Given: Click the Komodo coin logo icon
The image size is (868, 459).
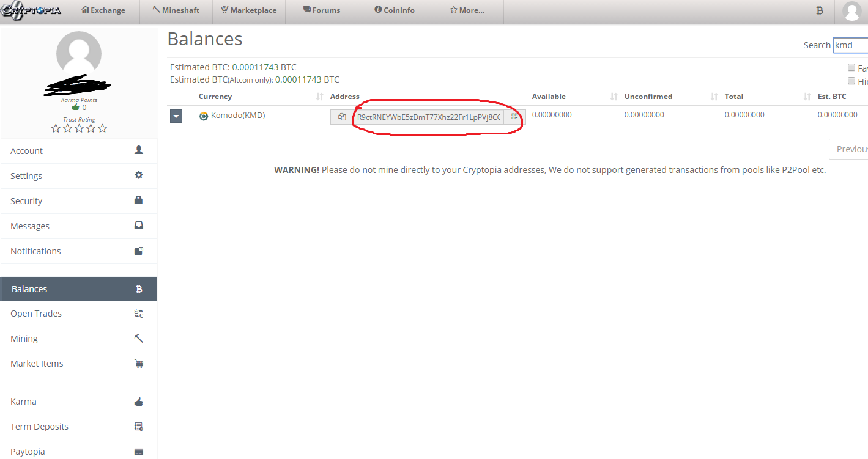Looking at the screenshot, I should [x=204, y=116].
